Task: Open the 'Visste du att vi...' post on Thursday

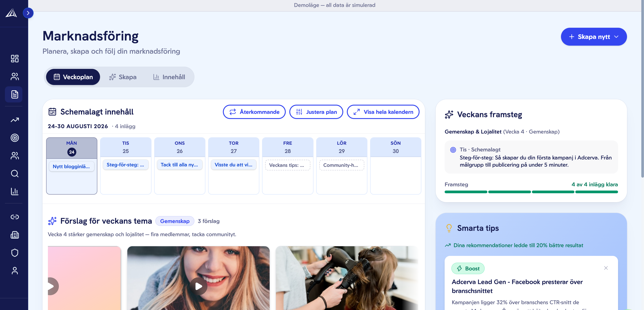Action: coord(234,165)
